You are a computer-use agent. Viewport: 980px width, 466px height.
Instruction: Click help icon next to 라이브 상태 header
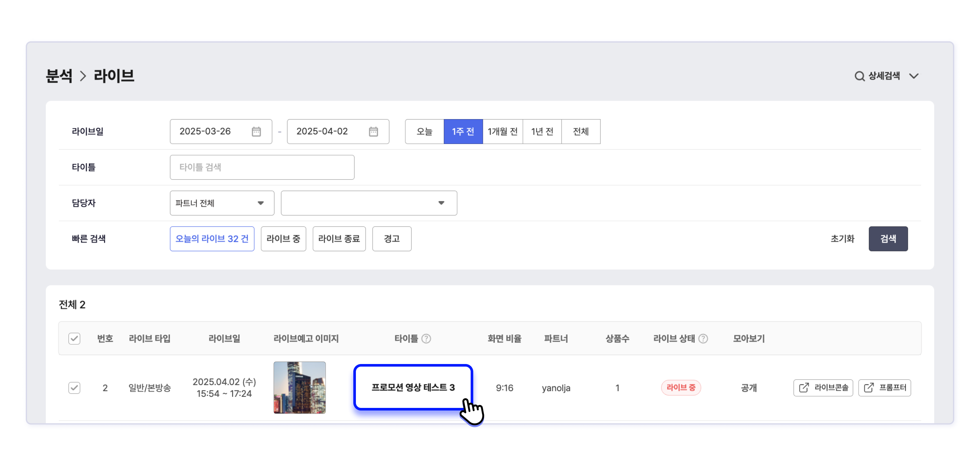[x=703, y=339]
